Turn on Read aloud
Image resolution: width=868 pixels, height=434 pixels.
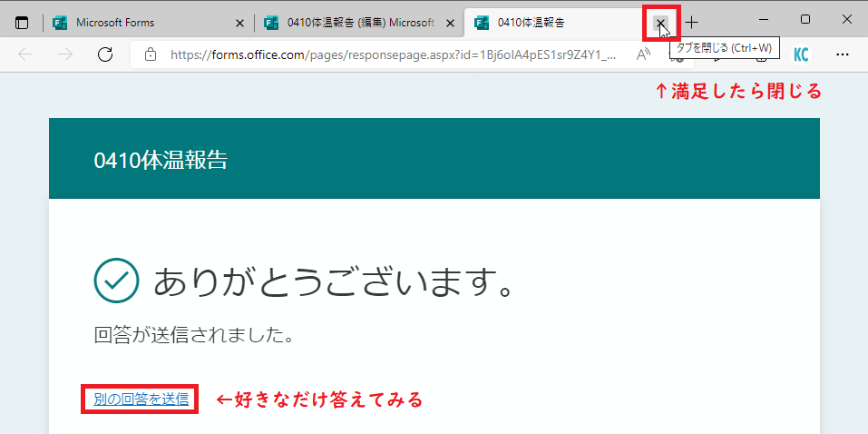click(x=643, y=54)
